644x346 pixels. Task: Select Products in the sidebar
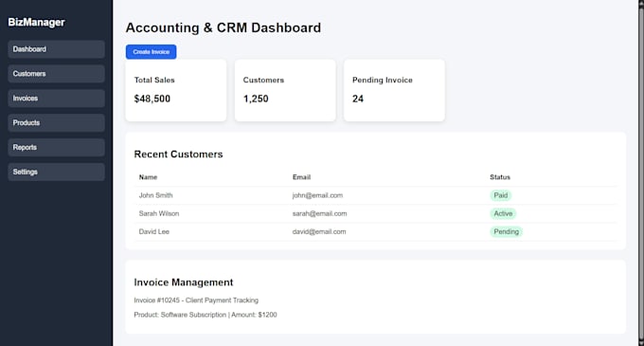tap(56, 123)
